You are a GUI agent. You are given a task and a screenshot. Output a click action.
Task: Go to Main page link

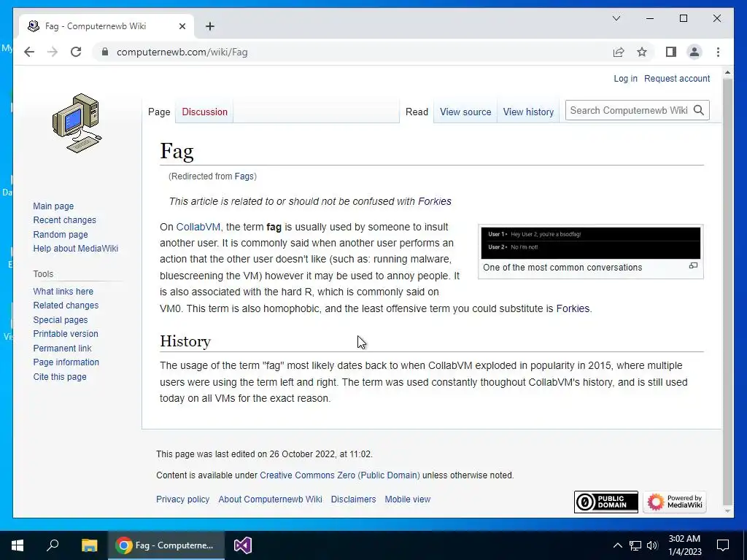pos(53,206)
